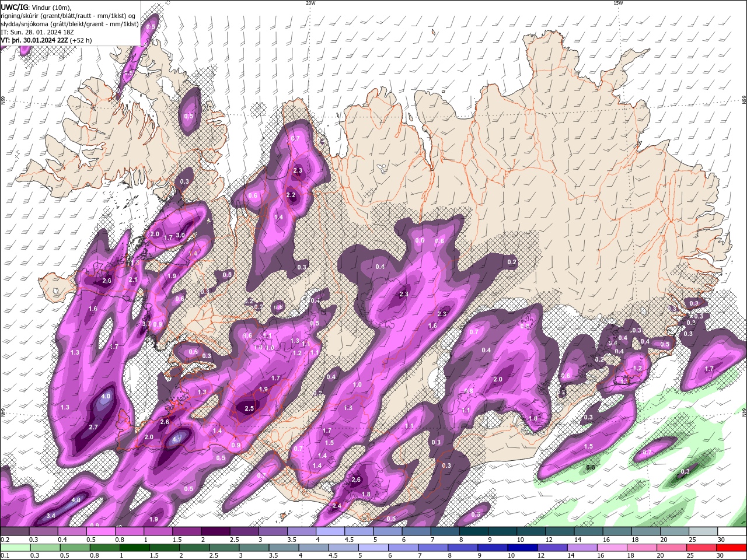The height and width of the screenshot is (560, 747).
Task: Select the pale grey swatch labeled 25 on the upper scale
Action: (703, 531)
